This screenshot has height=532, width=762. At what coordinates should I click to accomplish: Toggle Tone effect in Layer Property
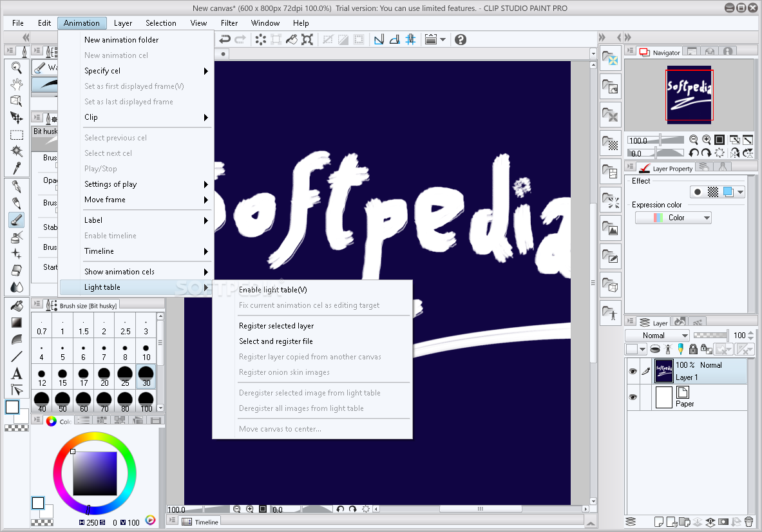coord(713,192)
